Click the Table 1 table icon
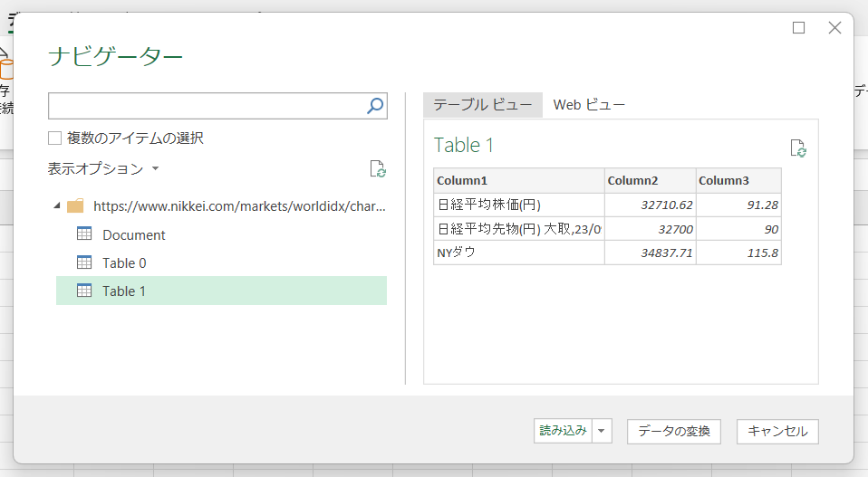This screenshot has height=477, width=868. point(84,291)
